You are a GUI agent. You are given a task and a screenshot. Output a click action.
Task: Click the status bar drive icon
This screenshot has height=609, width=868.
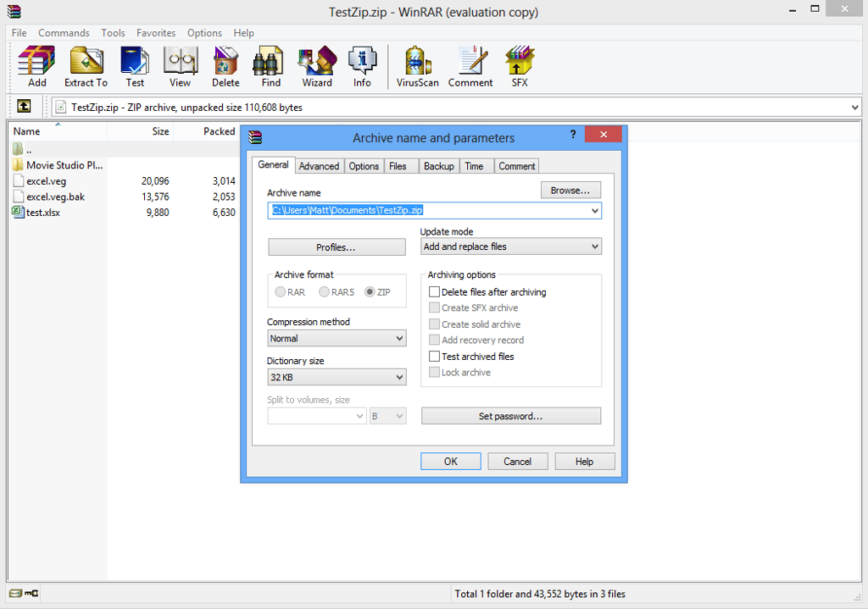[x=15, y=594]
